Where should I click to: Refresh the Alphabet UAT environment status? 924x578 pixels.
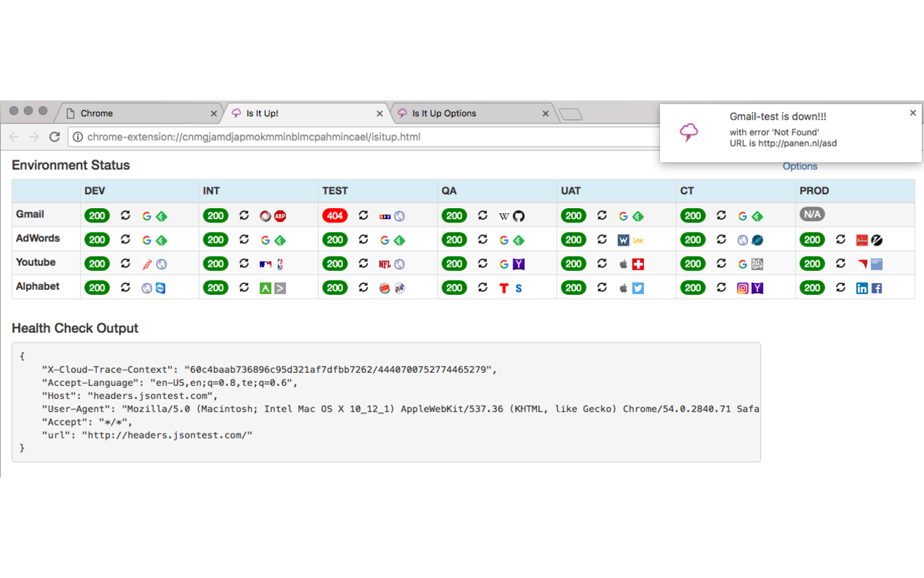point(603,288)
